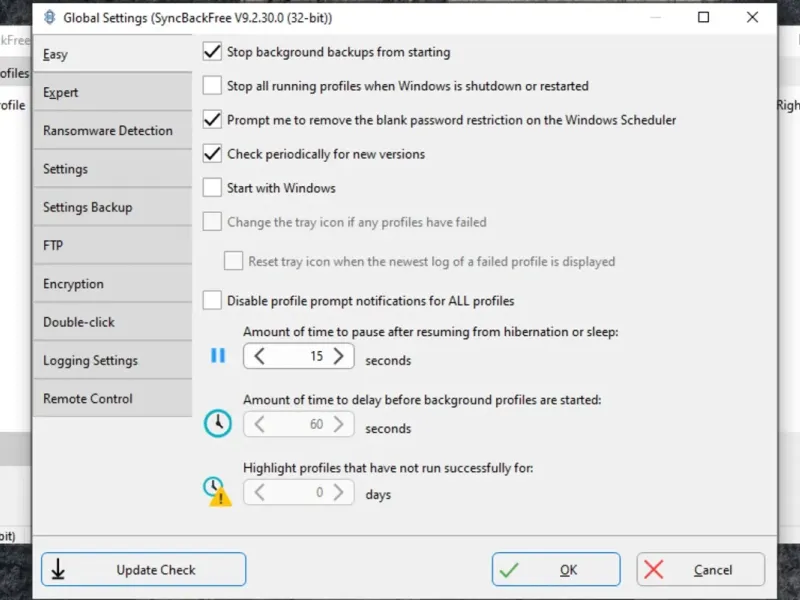Image resolution: width=800 pixels, height=600 pixels.
Task: Increase highlight profiles days with right arrow
Action: (x=339, y=492)
